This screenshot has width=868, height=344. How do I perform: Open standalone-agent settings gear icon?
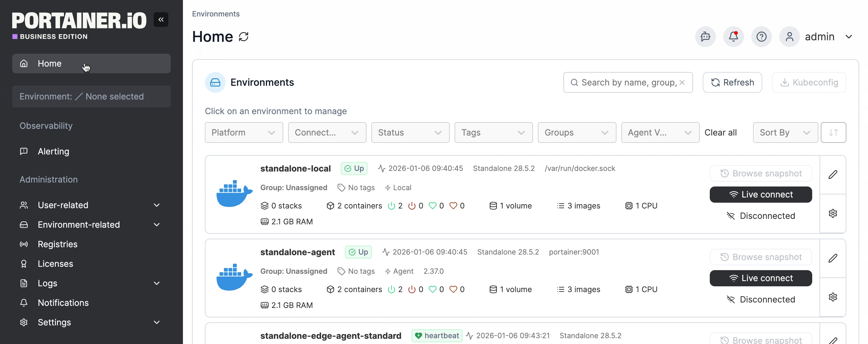pos(832,297)
